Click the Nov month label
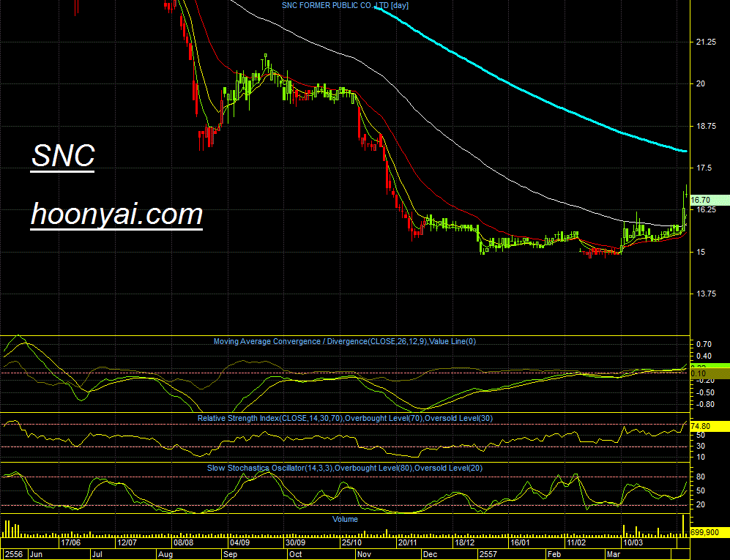730x560 pixels. (x=365, y=554)
